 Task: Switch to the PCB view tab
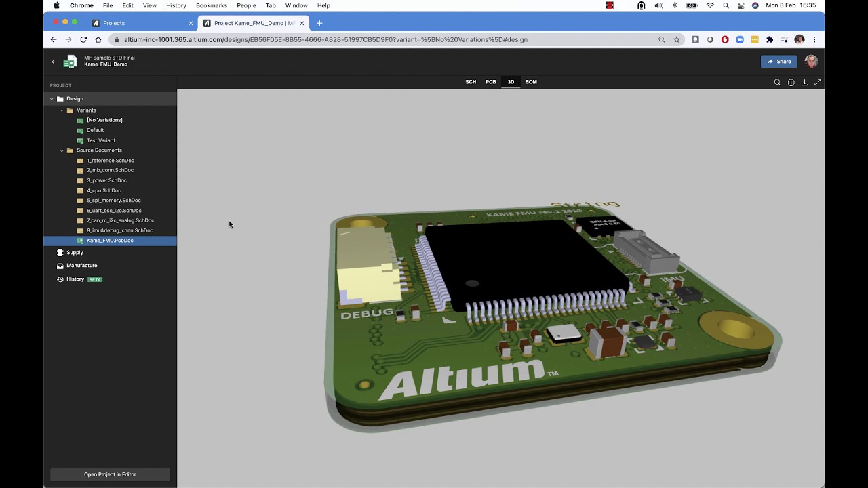490,82
